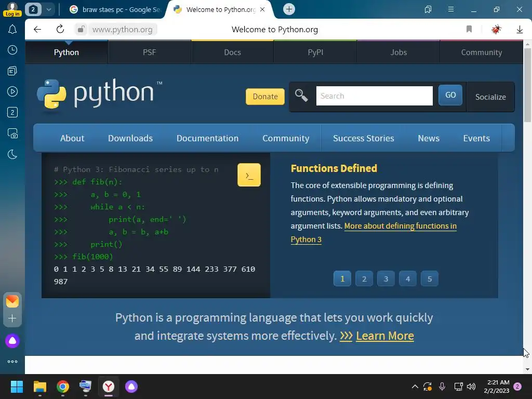Open the Windows Start menu

pos(17,387)
